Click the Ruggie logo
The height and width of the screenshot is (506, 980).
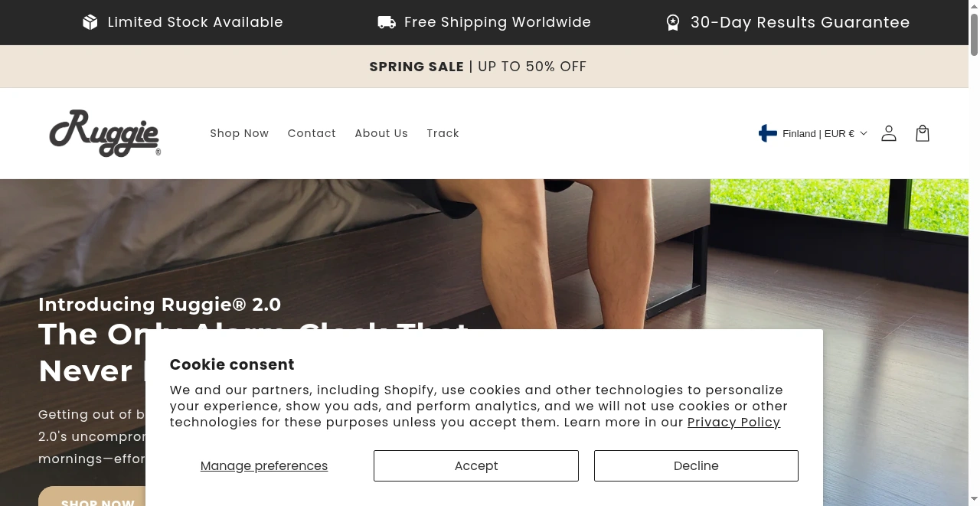[105, 133]
